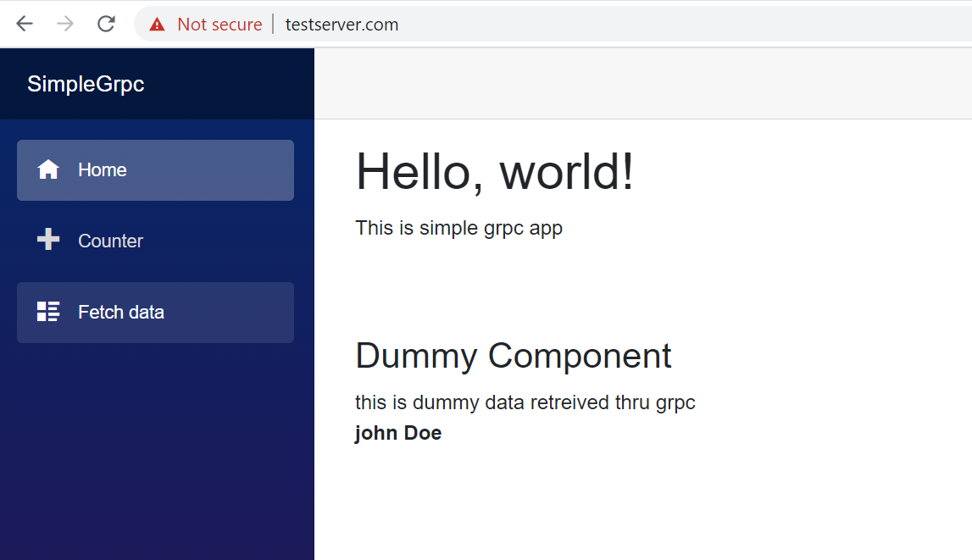The image size is (972, 560).
Task: Click the plus icon beside Counter
Action: [x=48, y=240]
